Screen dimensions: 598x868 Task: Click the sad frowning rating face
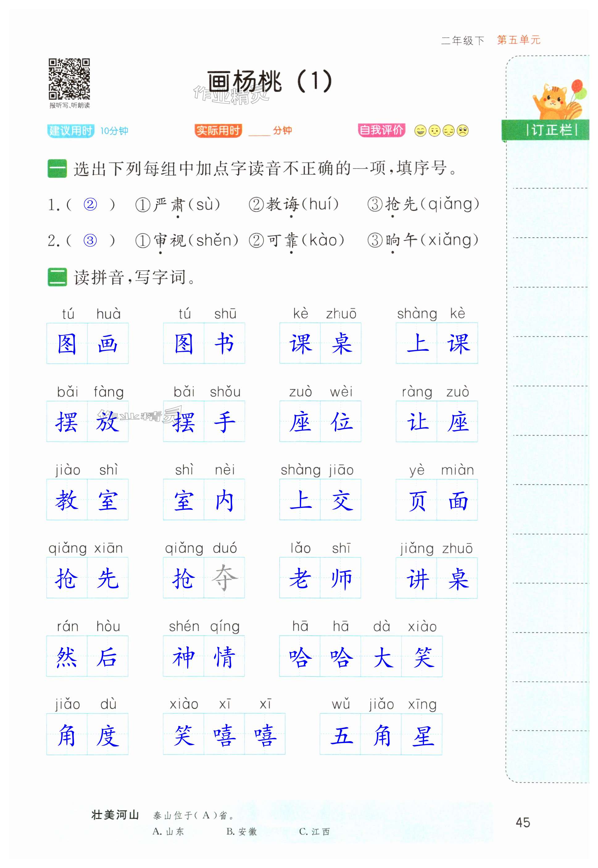(x=463, y=131)
